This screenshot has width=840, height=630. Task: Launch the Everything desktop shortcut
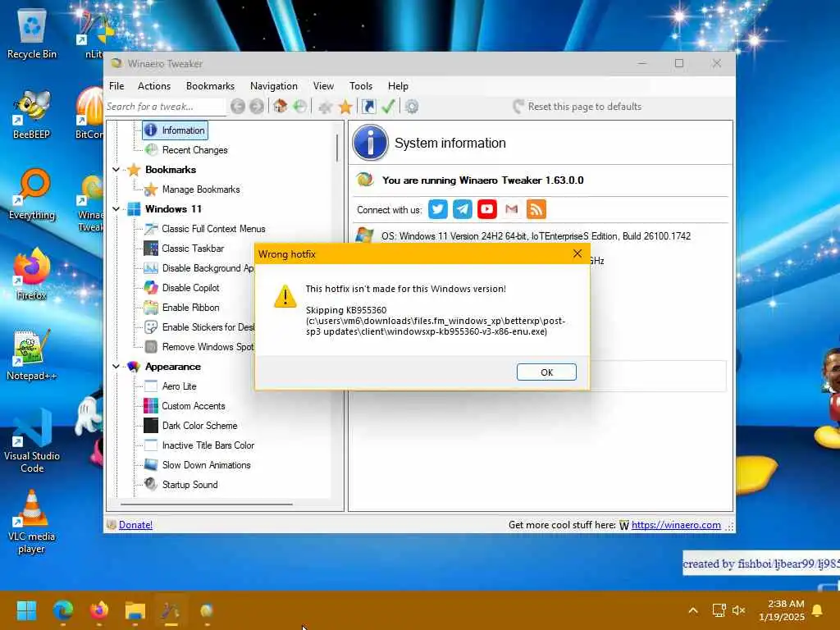(32, 194)
